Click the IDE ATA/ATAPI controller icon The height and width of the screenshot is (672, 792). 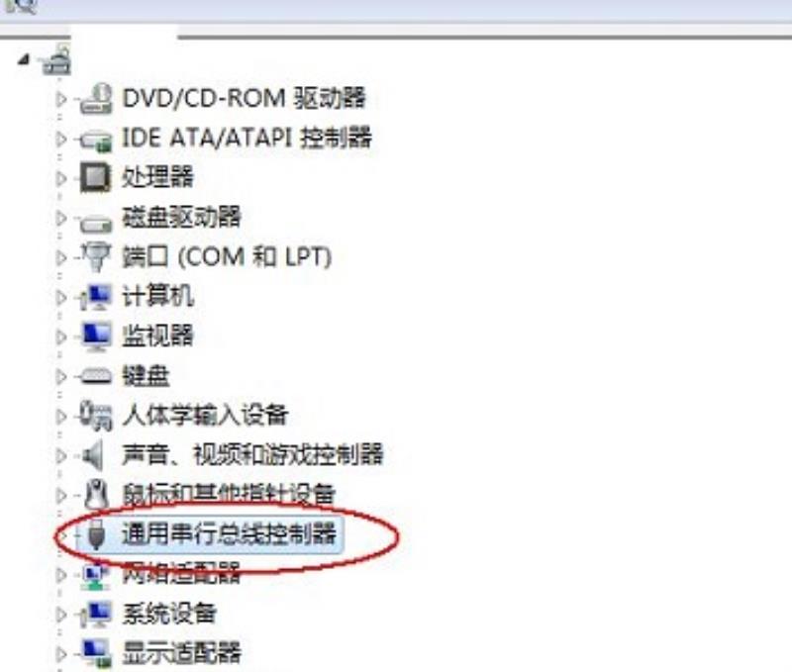tap(96, 140)
